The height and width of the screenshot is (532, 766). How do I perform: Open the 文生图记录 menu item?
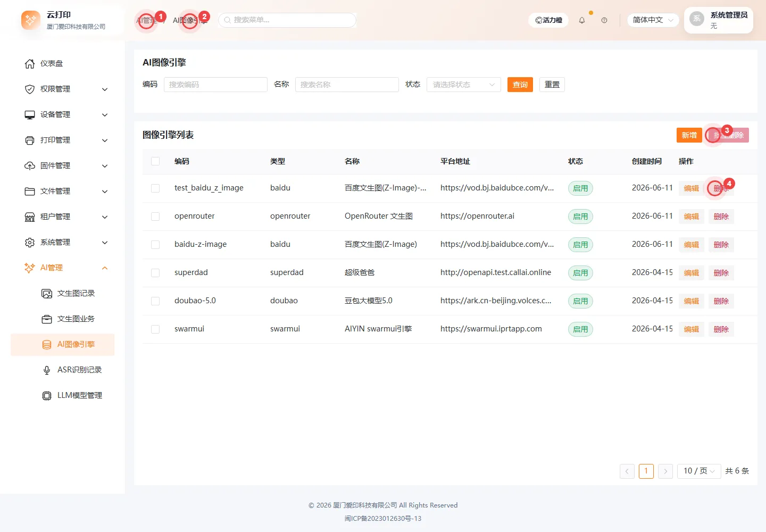(x=63, y=294)
